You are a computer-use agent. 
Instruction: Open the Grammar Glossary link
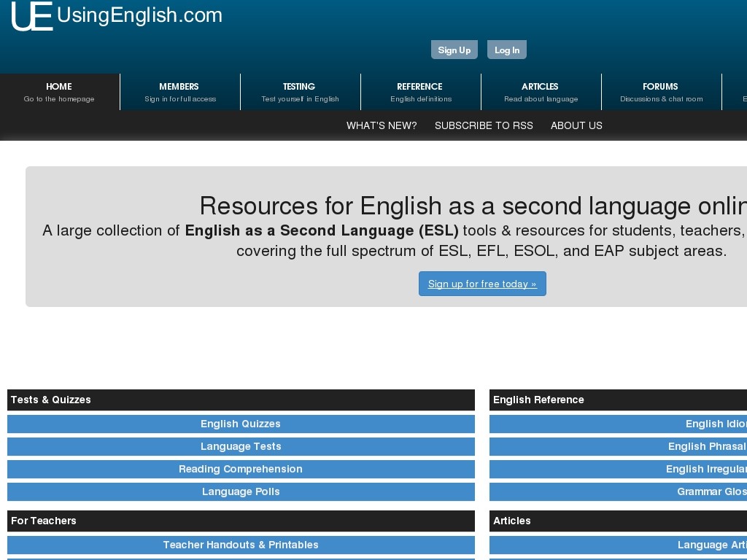[711, 491]
